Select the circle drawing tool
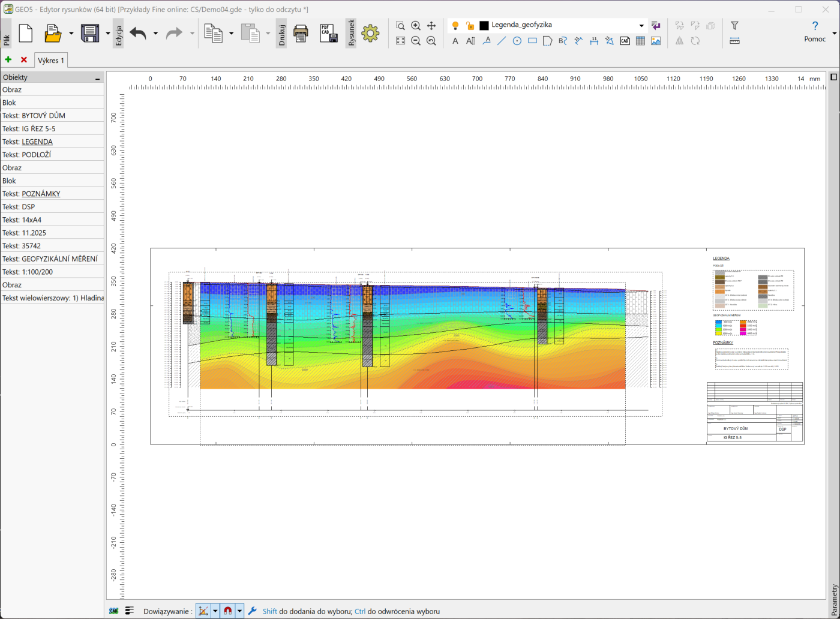 pos(517,41)
